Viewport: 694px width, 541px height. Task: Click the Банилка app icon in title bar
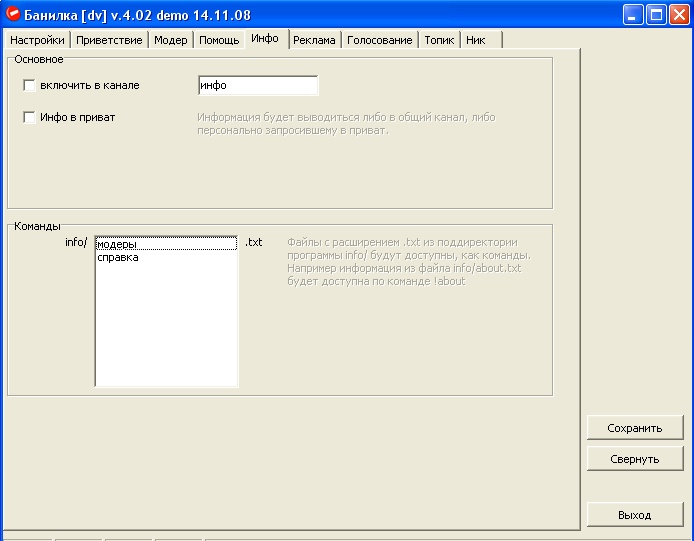14,15
